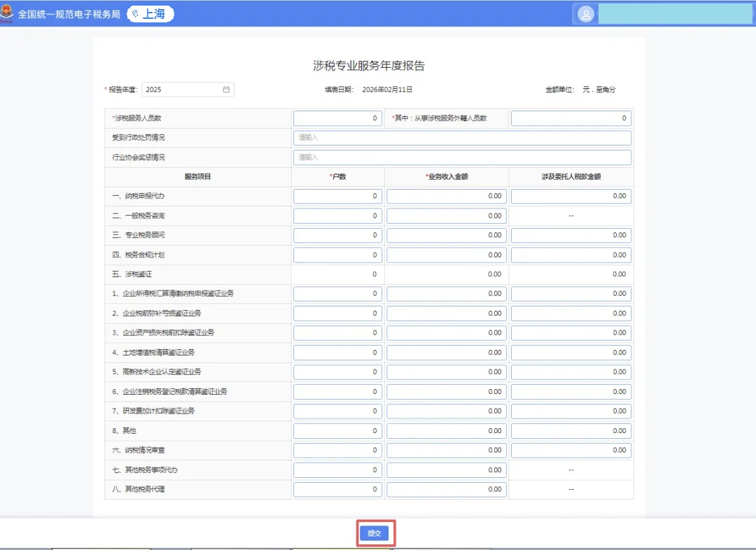
Task: Click 户数 field for 其他税务代理
Action: click(x=337, y=489)
